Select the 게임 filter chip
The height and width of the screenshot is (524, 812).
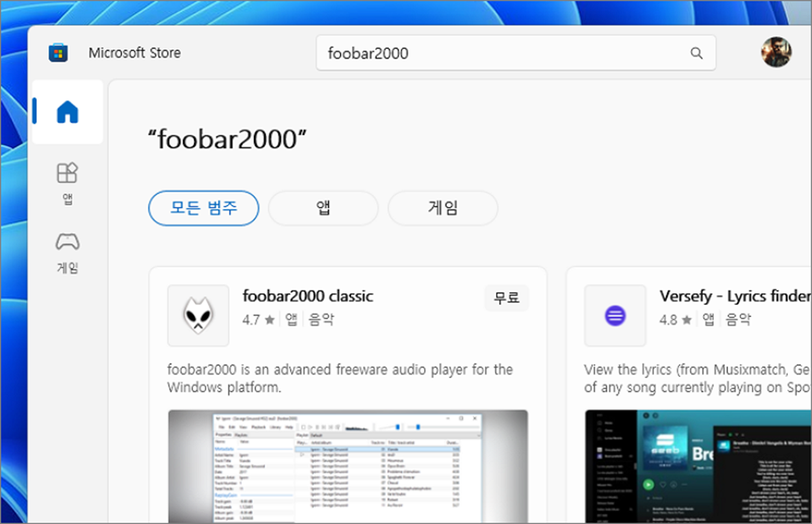(x=443, y=208)
